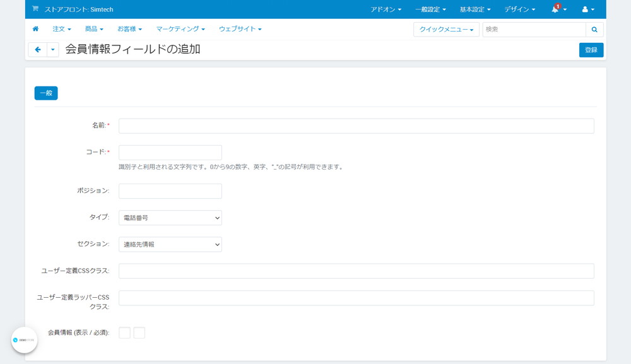Select the 一般 tab
The image size is (631, 364).
tap(46, 93)
